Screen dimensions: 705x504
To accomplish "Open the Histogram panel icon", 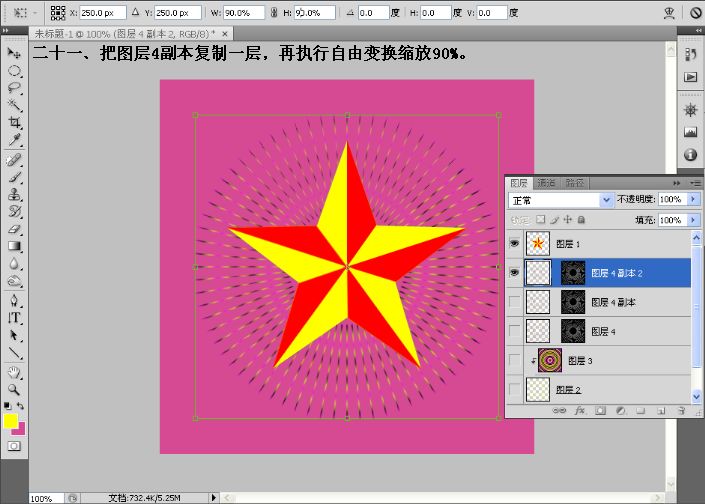I will point(691,132).
